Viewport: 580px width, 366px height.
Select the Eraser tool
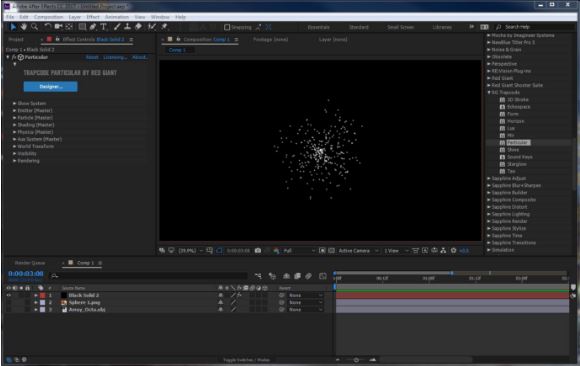coord(138,27)
